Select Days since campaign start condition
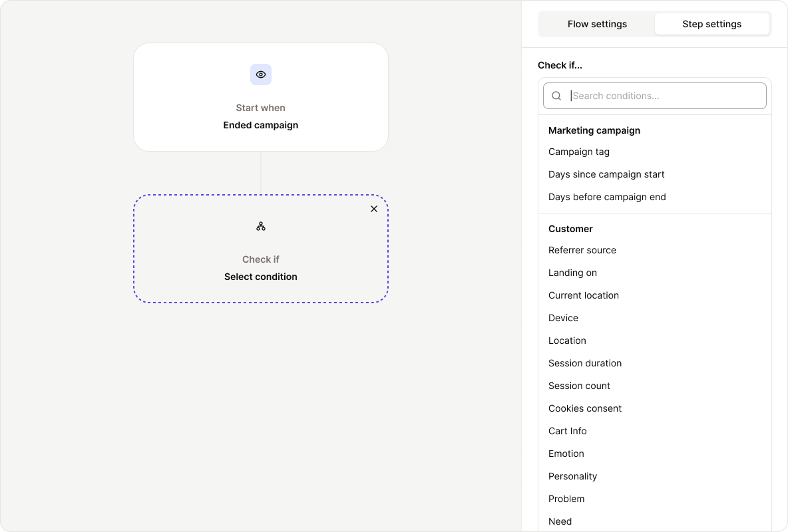 click(x=606, y=174)
